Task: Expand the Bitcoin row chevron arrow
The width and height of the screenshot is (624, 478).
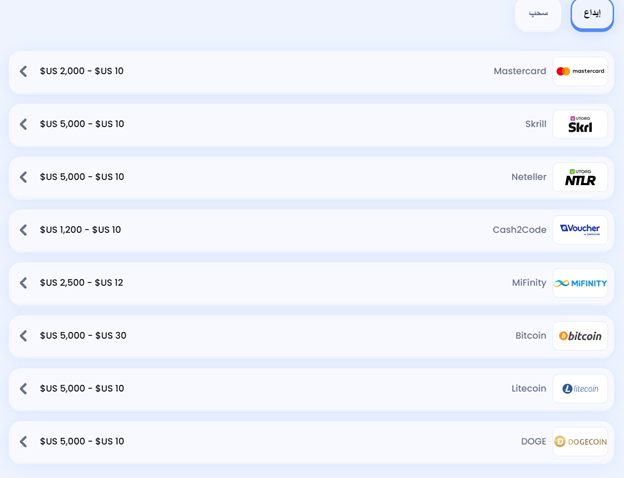Action: (x=24, y=336)
